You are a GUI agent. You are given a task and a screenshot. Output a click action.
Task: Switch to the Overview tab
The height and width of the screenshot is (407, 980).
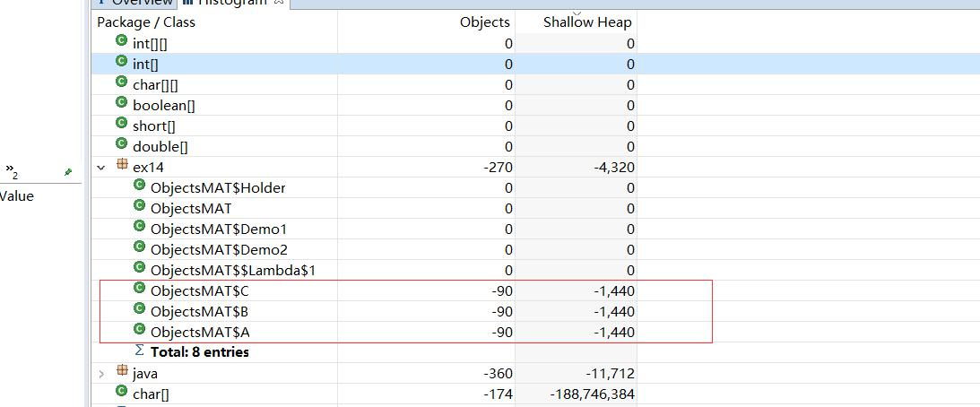(x=134, y=2)
